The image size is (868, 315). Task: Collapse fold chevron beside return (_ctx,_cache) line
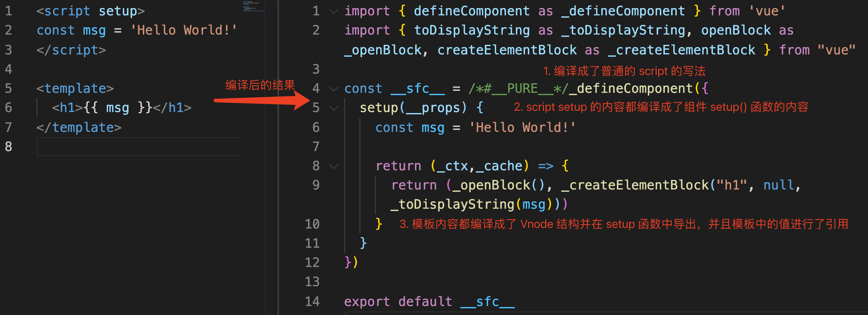[x=333, y=166]
